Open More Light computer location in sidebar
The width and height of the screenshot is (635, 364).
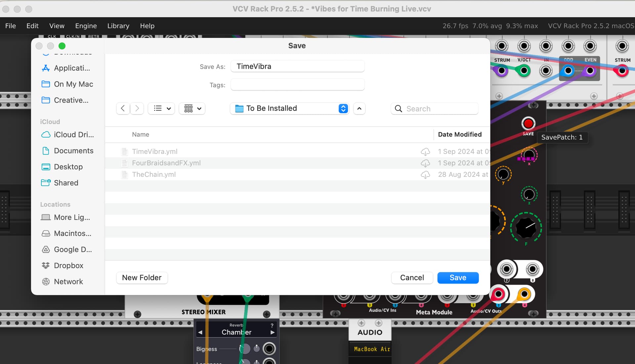click(66, 217)
